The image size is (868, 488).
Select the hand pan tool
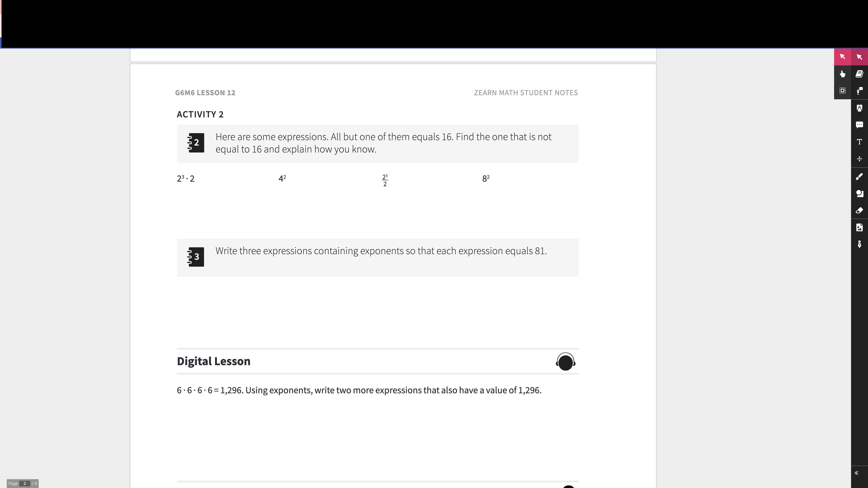842,74
